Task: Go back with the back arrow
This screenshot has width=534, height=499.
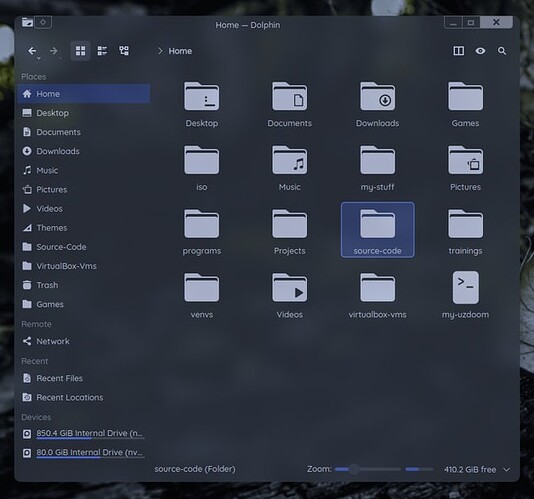Action: (32, 51)
